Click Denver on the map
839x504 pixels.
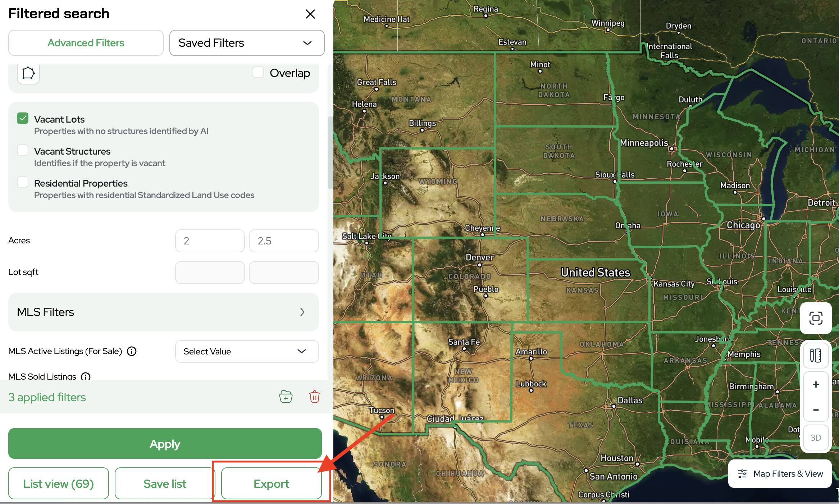(x=479, y=257)
